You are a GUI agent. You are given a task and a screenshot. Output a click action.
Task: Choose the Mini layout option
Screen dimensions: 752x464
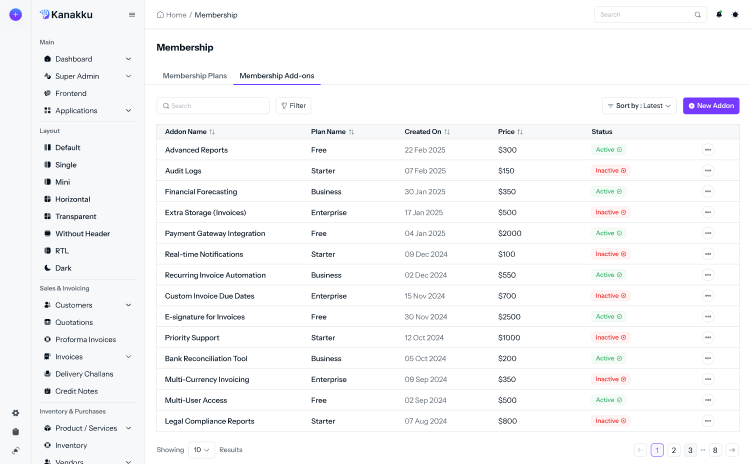62,182
